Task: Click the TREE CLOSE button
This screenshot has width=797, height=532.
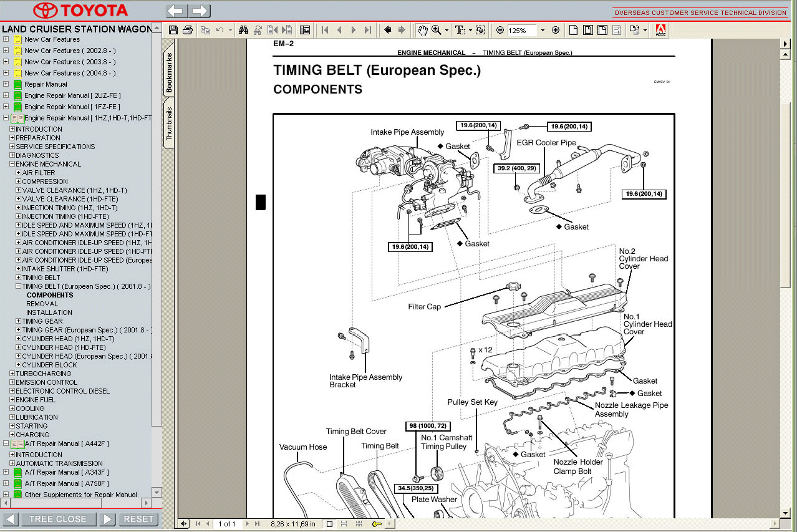Action: tap(58, 519)
